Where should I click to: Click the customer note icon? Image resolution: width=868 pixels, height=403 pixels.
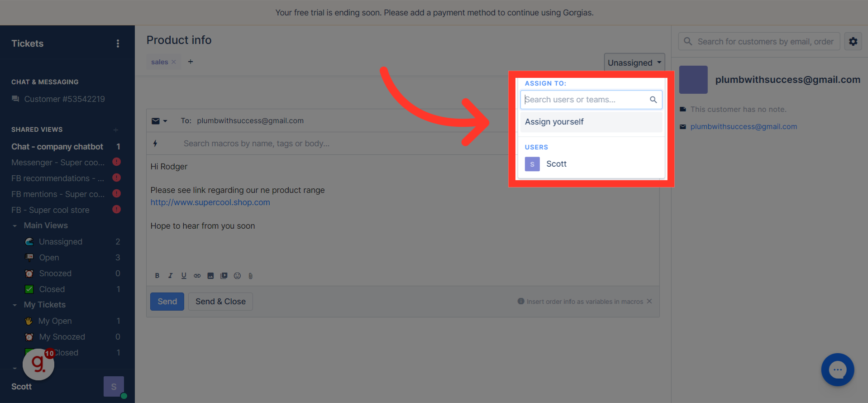pos(683,109)
